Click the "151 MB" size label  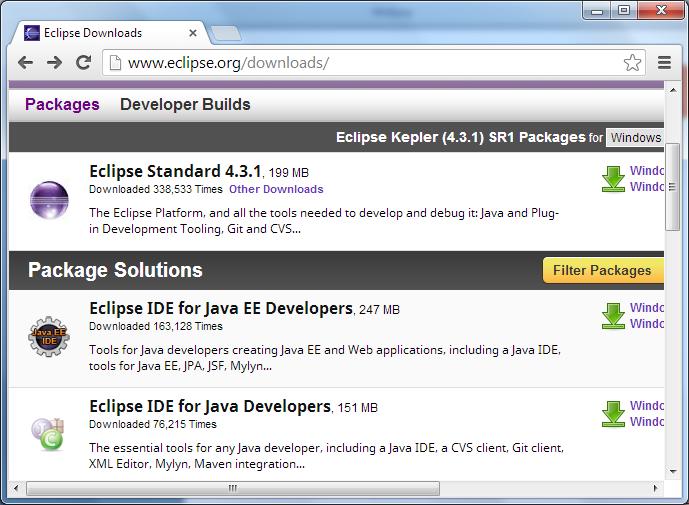pyautogui.click(x=358, y=408)
